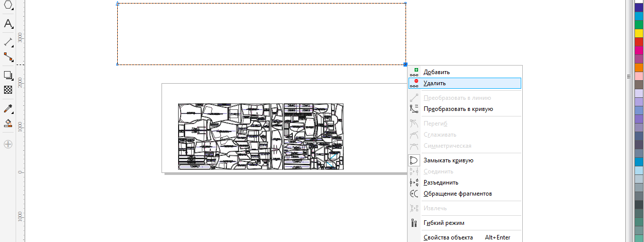Choose Добавить to add a node

pos(464,72)
